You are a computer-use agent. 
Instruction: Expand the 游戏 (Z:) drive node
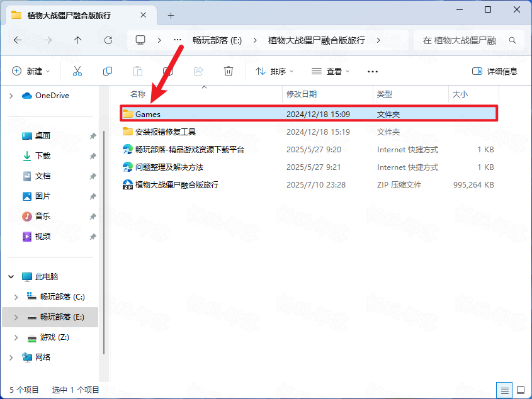[x=16, y=337]
